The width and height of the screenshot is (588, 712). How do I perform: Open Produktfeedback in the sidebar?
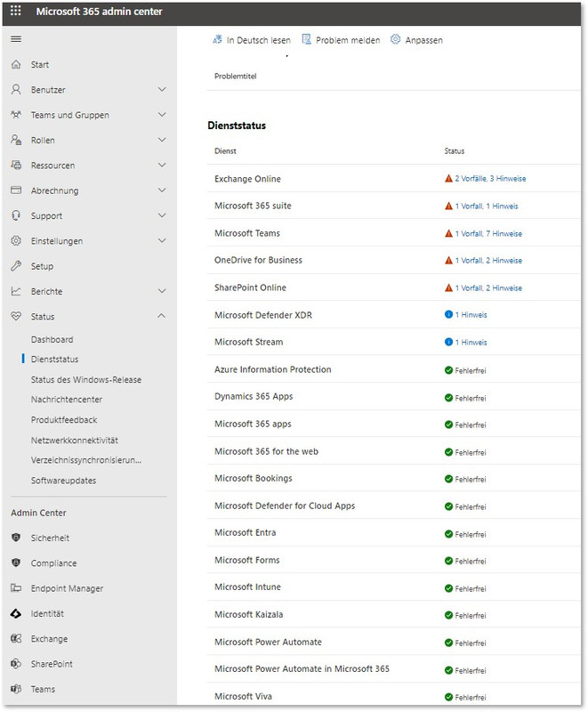click(64, 420)
